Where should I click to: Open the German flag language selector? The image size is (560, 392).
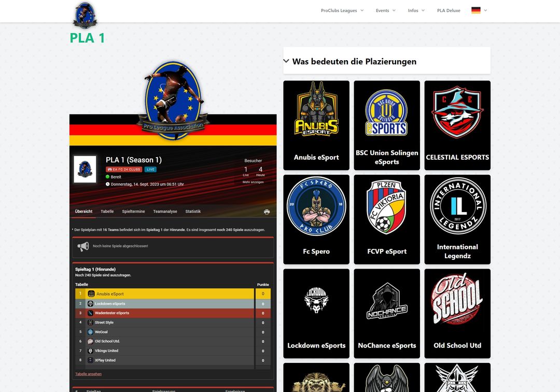coord(479,10)
